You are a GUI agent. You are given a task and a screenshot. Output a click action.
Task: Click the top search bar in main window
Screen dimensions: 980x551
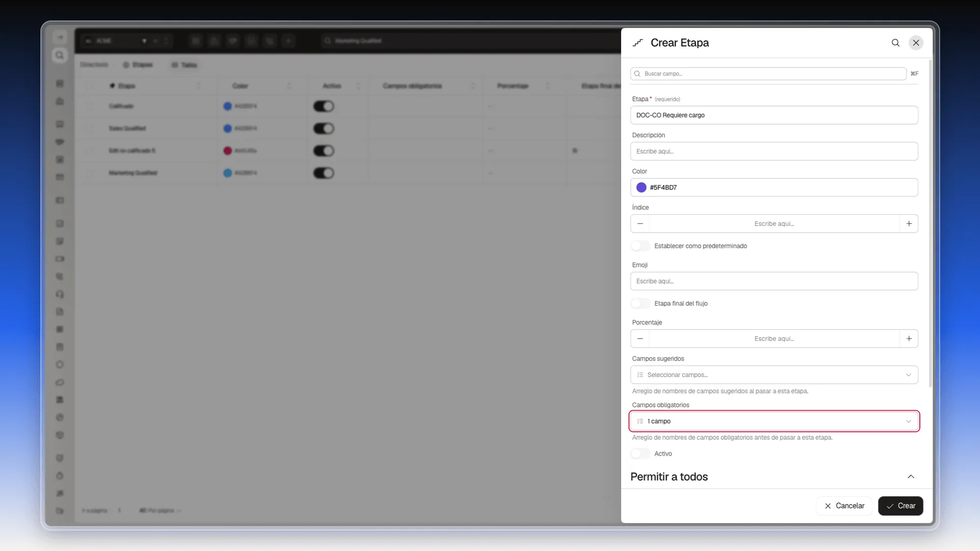click(470, 41)
